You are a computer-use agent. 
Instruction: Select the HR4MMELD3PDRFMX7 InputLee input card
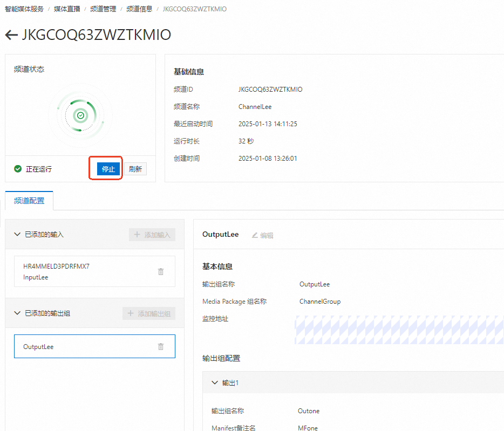click(x=94, y=271)
